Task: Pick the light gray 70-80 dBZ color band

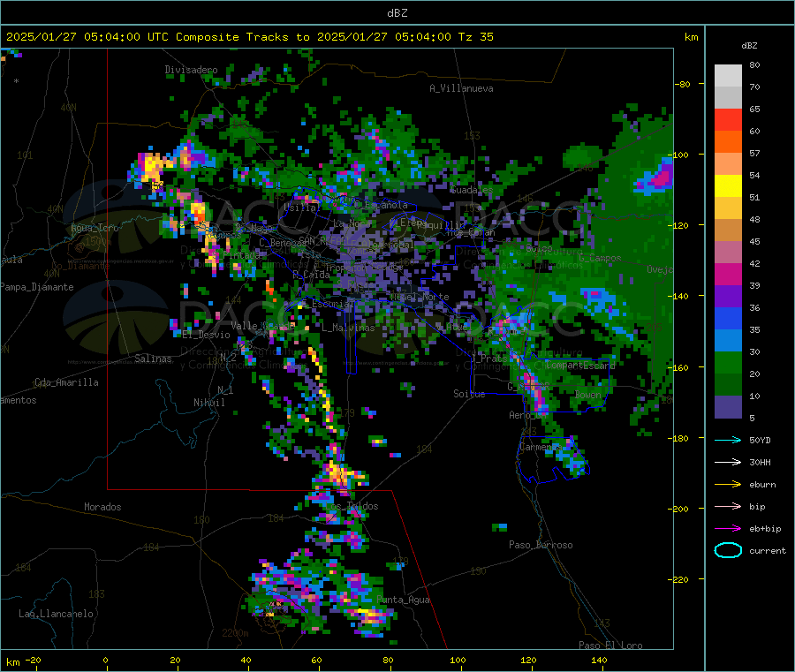Action: click(x=728, y=76)
